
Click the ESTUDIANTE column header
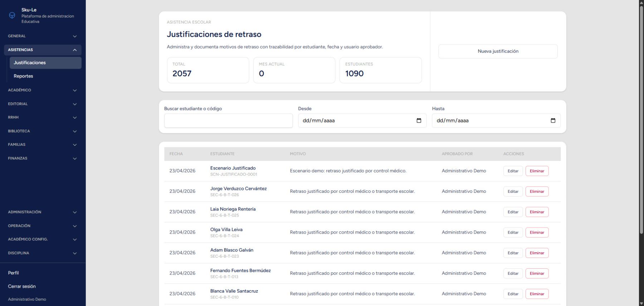pyautogui.click(x=222, y=154)
